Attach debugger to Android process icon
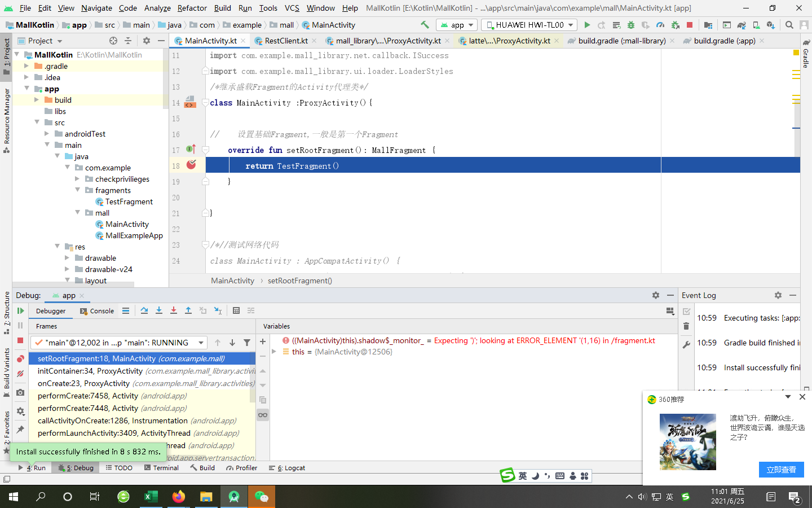812x508 pixels. pyautogui.click(x=675, y=25)
